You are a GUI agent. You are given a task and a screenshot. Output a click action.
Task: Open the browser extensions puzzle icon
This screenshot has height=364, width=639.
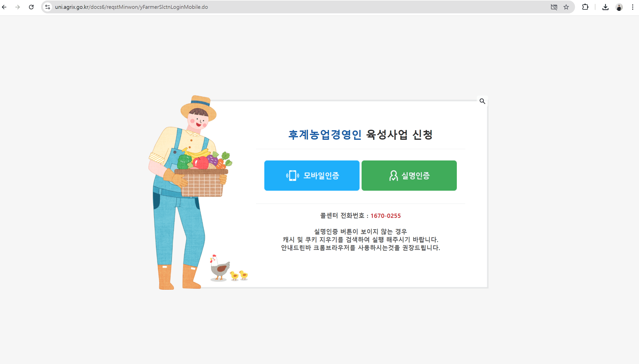585,7
